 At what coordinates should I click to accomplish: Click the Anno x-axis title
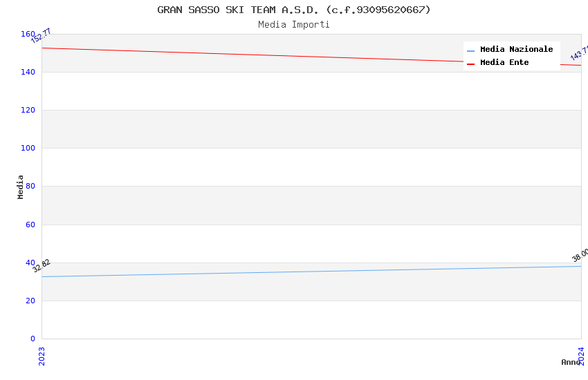click(x=571, y=362)
